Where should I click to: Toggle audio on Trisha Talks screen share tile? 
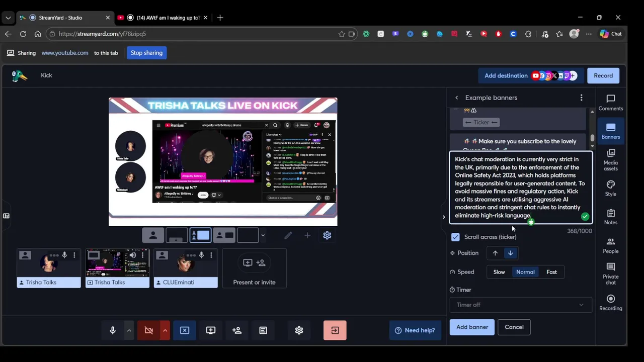click(x=133, y=255)
